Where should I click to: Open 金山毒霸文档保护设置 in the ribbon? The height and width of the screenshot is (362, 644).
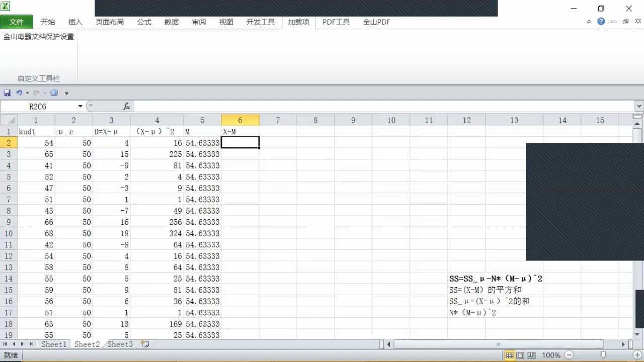(39, 36)
